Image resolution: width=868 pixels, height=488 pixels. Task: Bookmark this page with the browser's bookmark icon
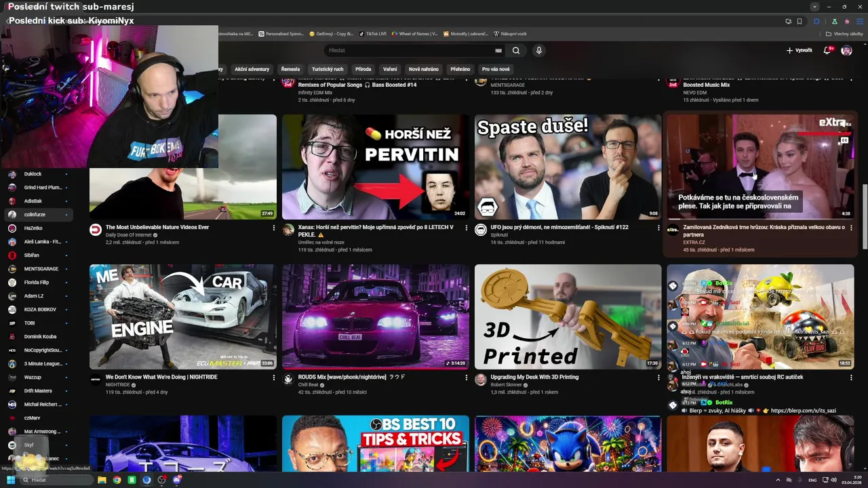pyautogui.click(x=800, y=21)
